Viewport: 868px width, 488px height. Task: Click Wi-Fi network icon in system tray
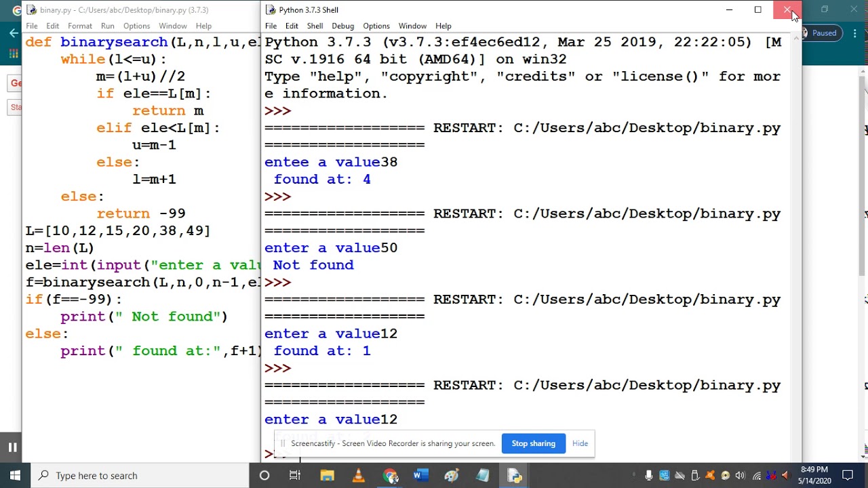coord(757,476)
